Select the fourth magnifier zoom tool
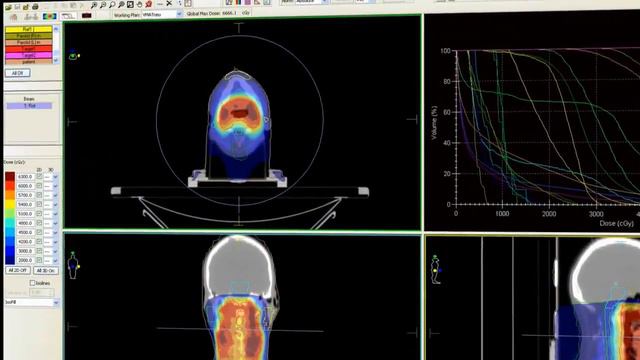Image resolution: width=640 pixels, height=360 pixels. (121, 5)
